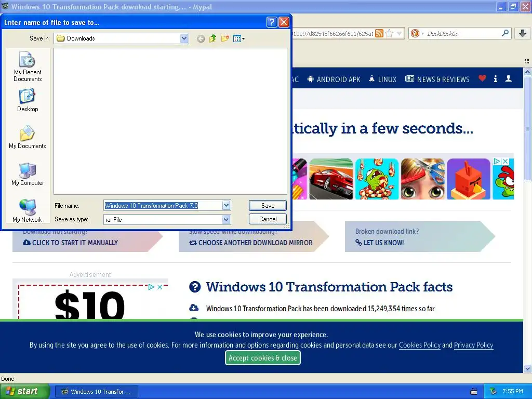
Task: Open DuckDuckGo search engine selector
Action: coord(417,33)
